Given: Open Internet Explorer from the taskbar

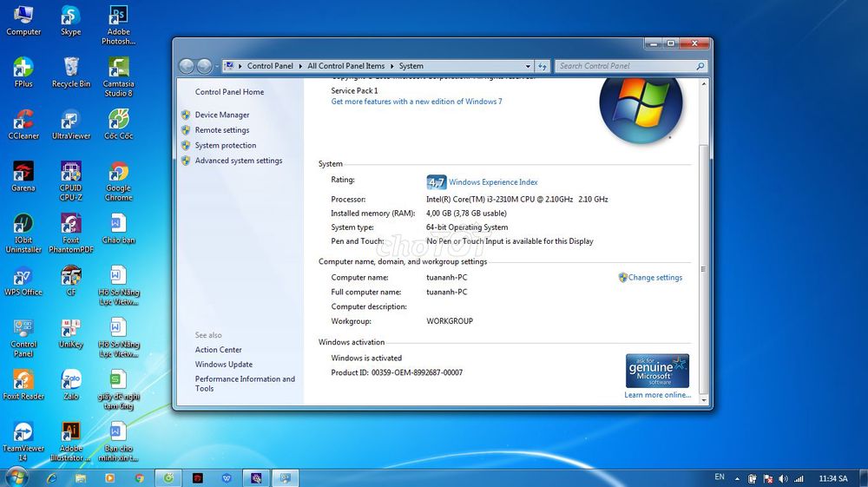Looking at the screenshot, I should [51, 478].
